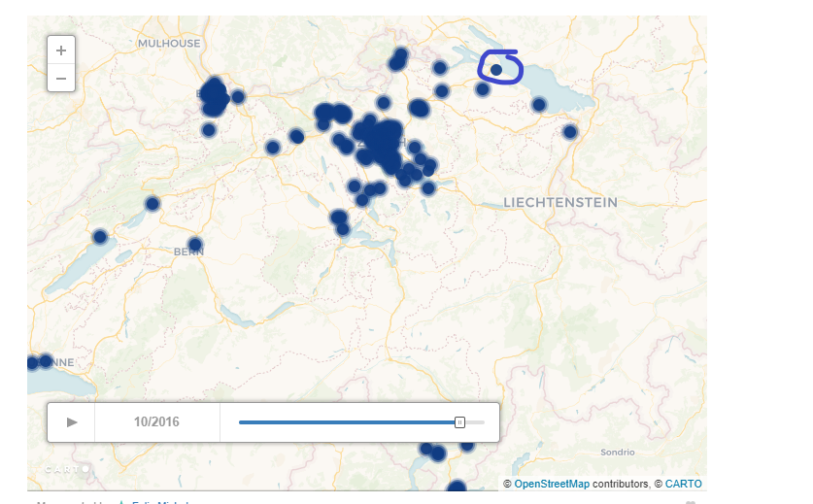
Task: Open the CARTO attribution link
Action: pos(684,484)
